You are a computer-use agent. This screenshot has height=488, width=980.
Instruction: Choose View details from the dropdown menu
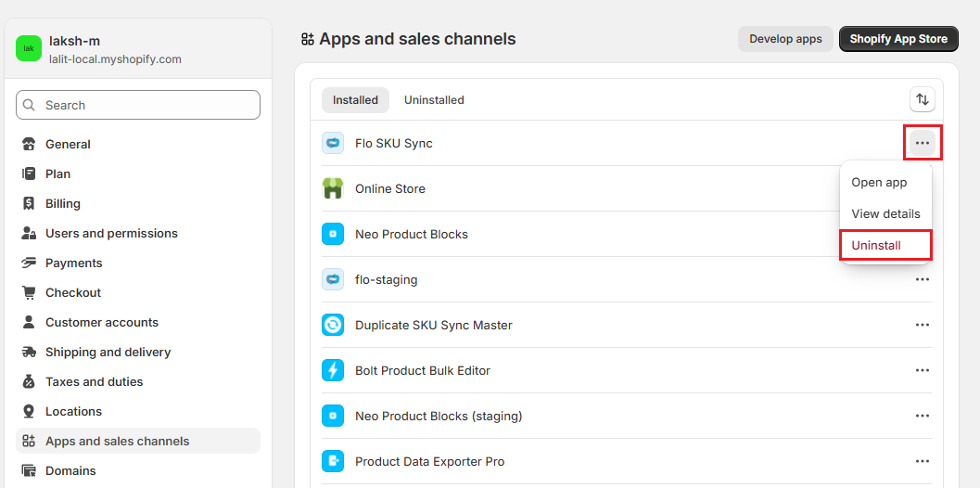[x=885, y=214]
